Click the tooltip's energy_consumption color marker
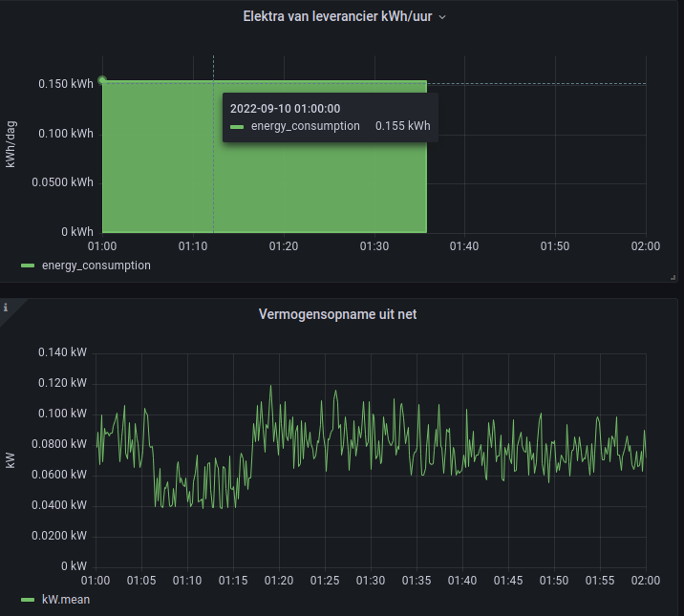The width and height of the screenshot is (684, 616). (237, 126)
